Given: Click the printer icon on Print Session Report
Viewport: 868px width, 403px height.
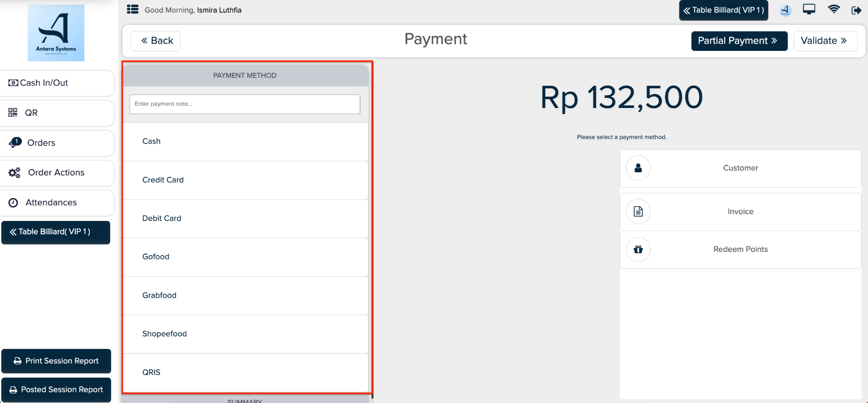Looking at the screenshot, I should pyautogui.click(x=17, y=361).
